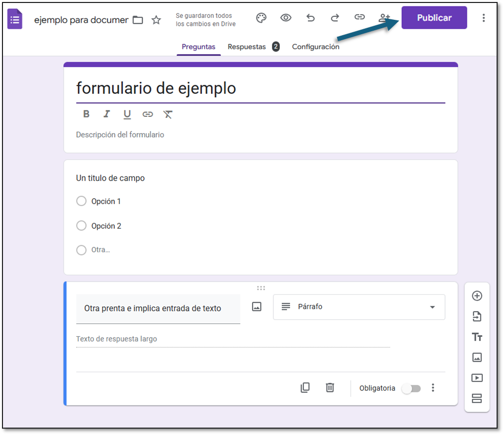Screen dimensions: 504x435
Task: Import questions from sidebar
Action: click(477, 317)
